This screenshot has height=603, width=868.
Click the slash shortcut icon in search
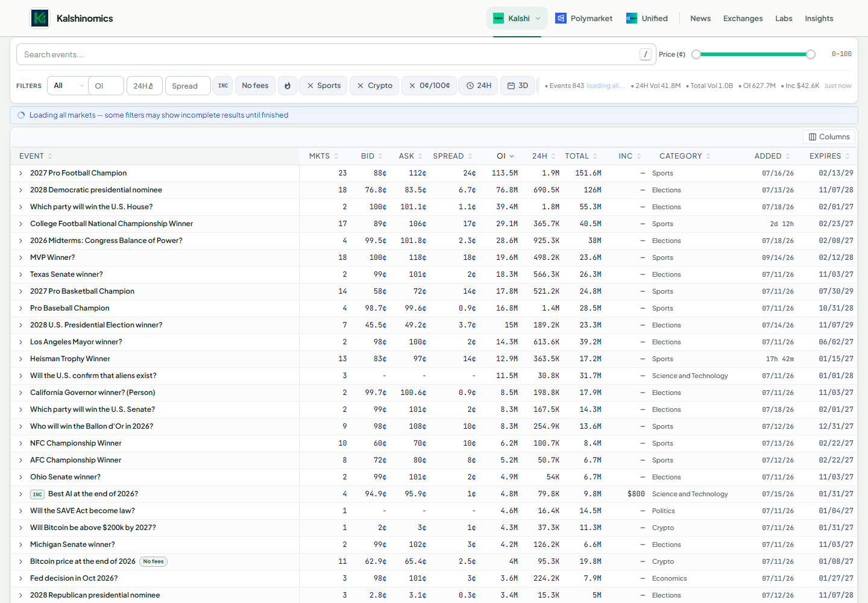point(646,54)
